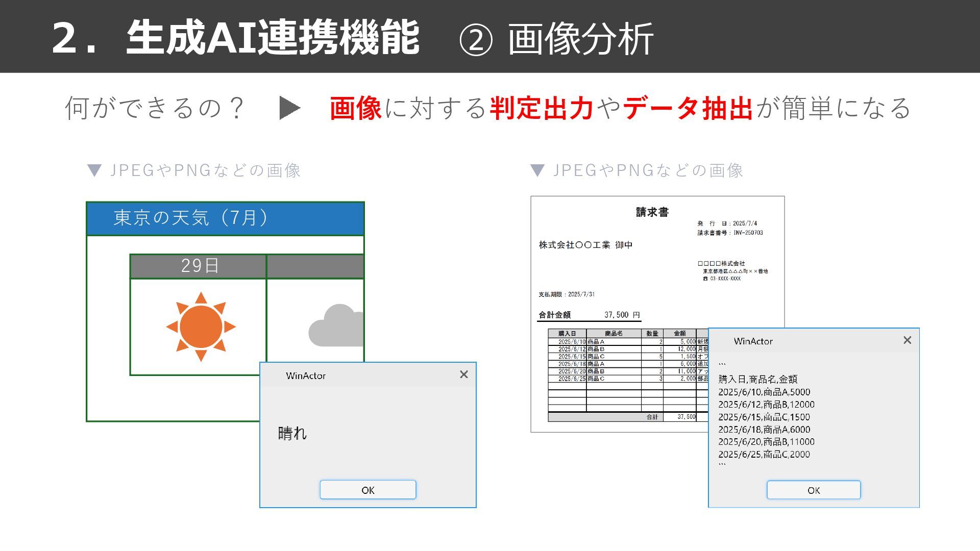Click the WinActor title of the 晴れ dialog
The width and height of the screenshot is (980, 551).
[306, 375]
